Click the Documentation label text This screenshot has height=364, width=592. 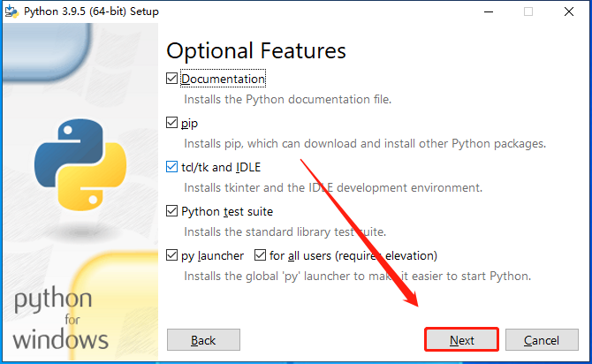[x=224, y=79]
